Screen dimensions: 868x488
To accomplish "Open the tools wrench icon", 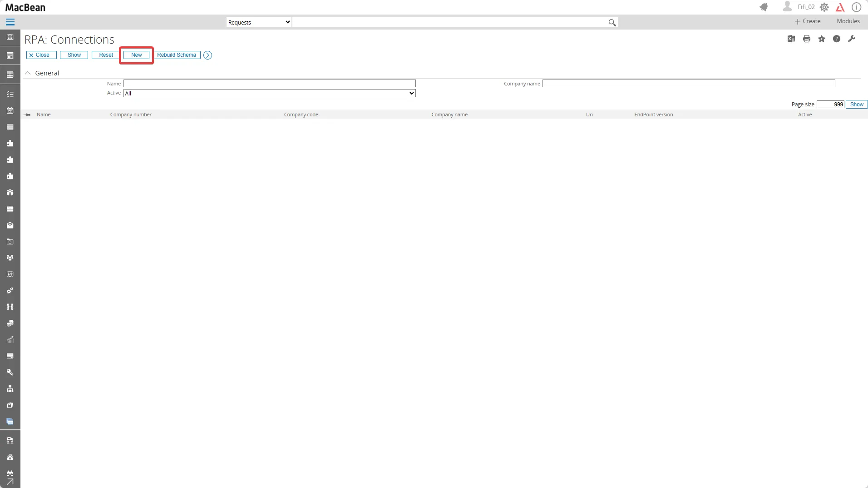I will pos(852,39).
